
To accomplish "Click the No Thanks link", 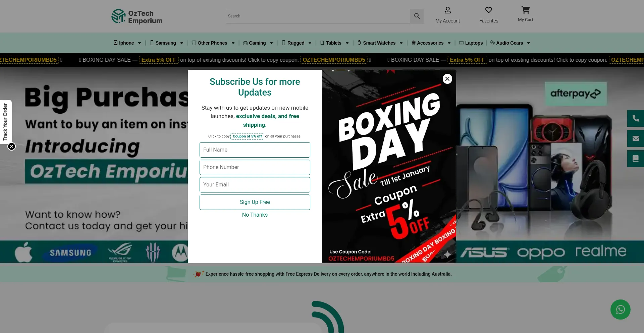I will (x=255, y=215).
